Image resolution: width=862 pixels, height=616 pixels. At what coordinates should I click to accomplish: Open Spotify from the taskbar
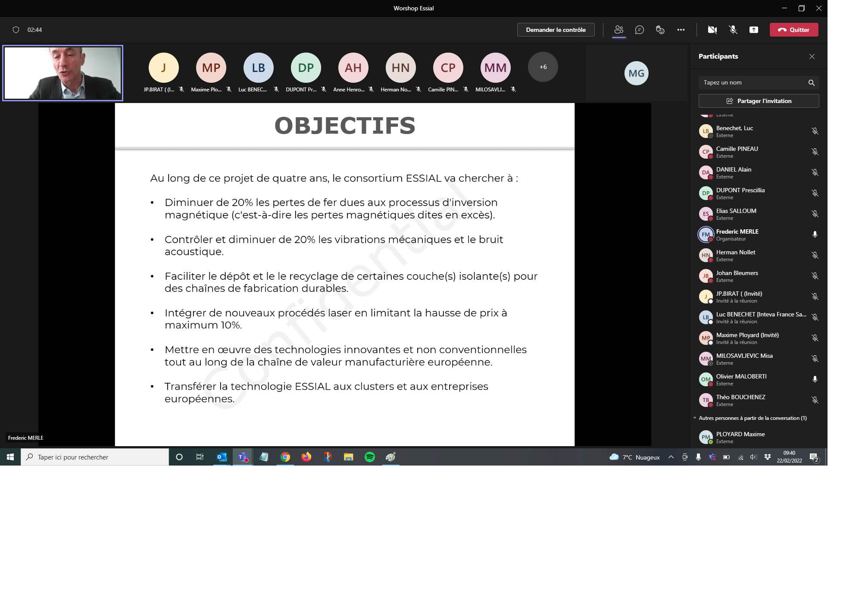(370, 457)
